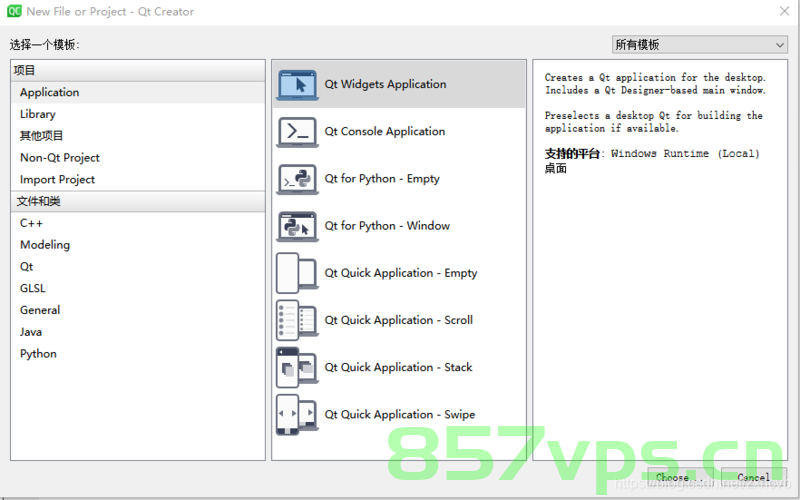Screen dimensions: 800x500
Task: Select 其他项目 category
Action: pos(138,136)
